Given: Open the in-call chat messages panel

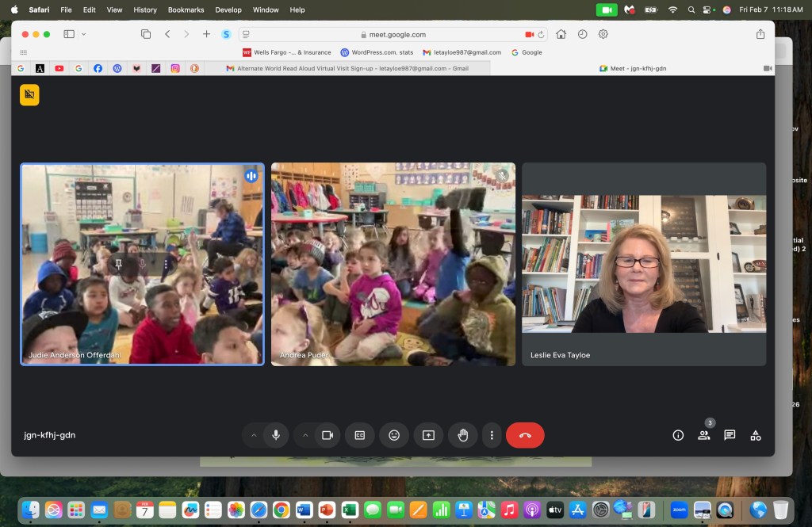Looking at the screenshot, I should coord(730,435).
